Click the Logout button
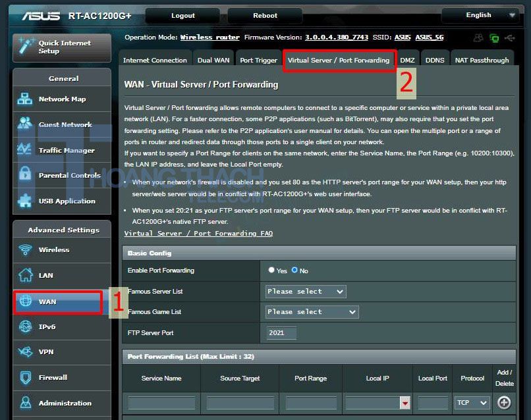Image resolution: width=531 pixels, height=420 pixels. (x=183, y=16)
